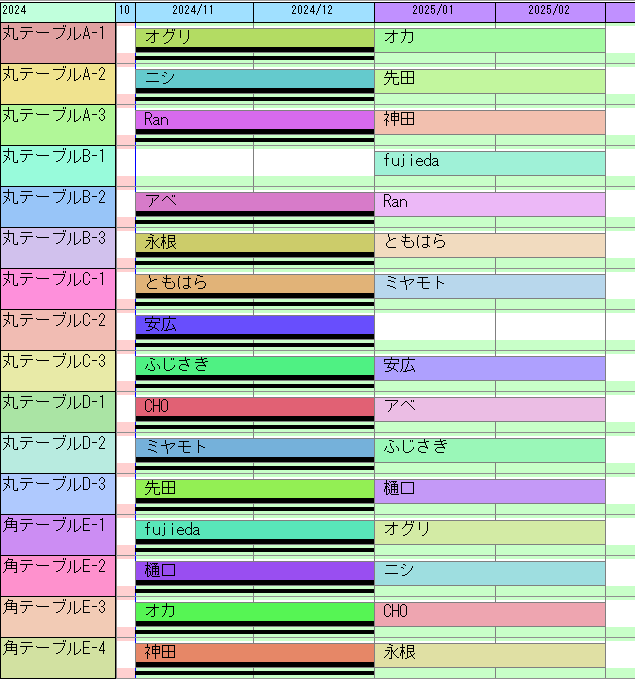Select the fujieda bar in row 丸テーブルB-1

[489, 162]
